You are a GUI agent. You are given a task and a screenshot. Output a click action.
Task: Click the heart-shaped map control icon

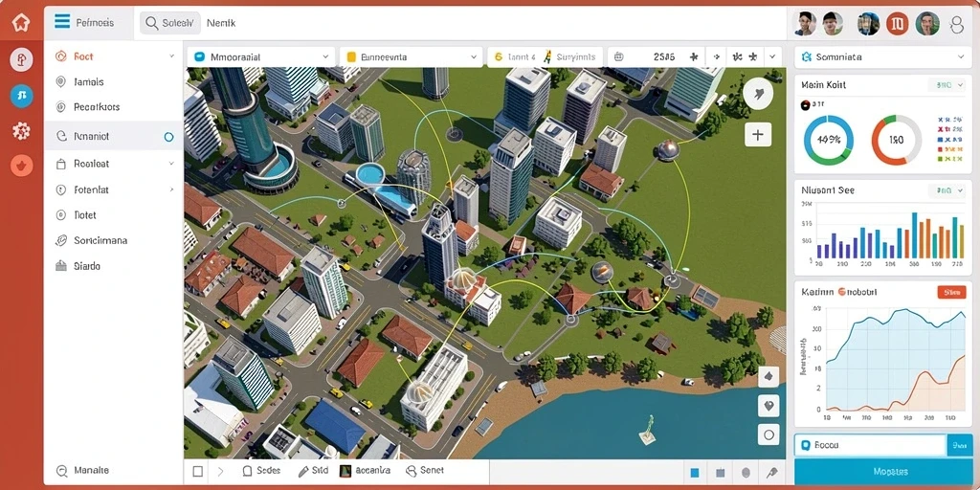(768, 406)
